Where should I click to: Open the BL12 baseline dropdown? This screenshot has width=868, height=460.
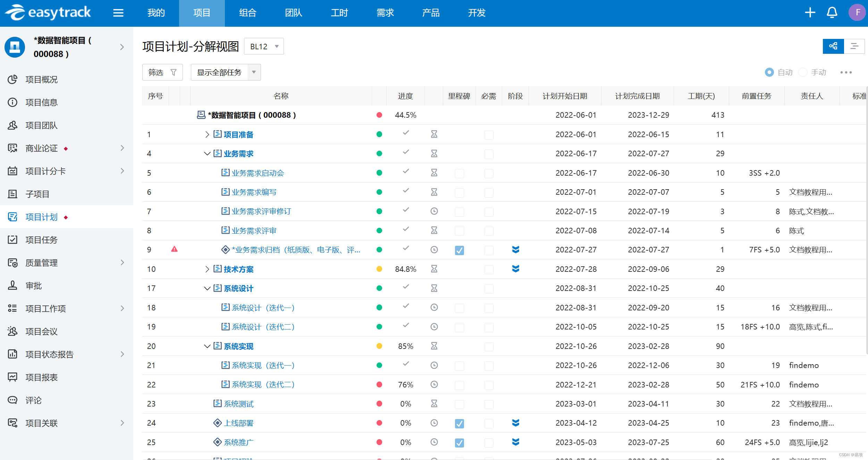pos(264,46)
